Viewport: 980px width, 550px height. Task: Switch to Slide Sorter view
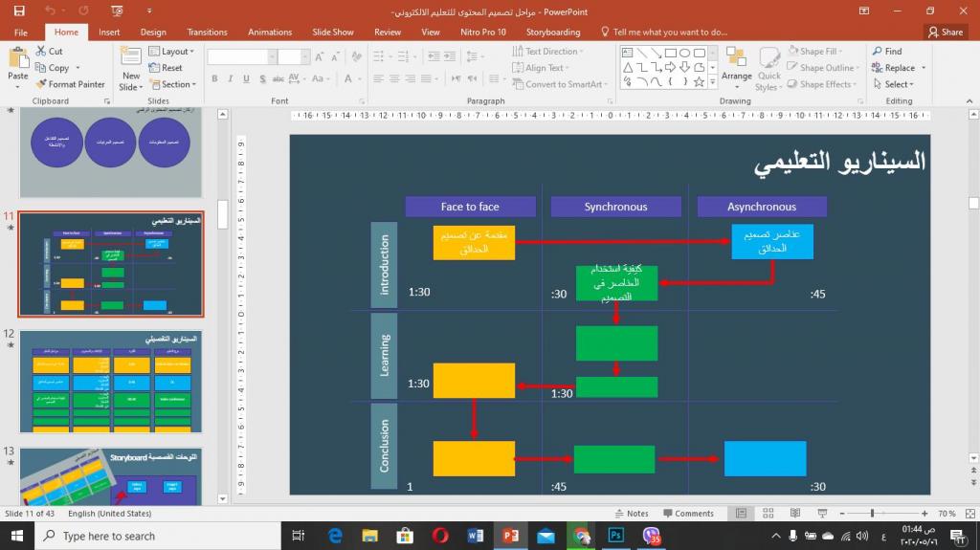[x=766, y=514]
